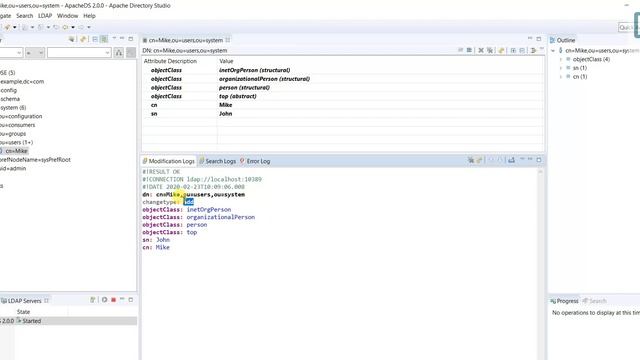Click the refresh icon in Modification Logs toolbar
The image size is (640, 360).
pos(480,160)
